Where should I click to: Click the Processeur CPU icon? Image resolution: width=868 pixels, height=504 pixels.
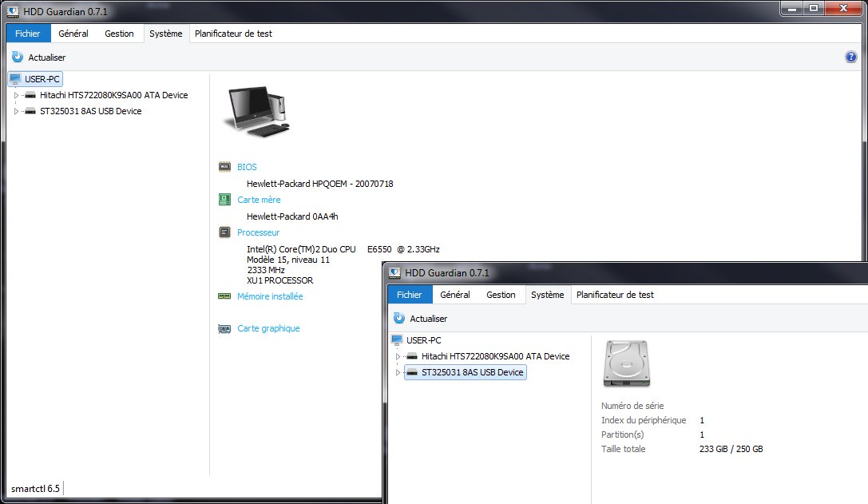[224, 232]
